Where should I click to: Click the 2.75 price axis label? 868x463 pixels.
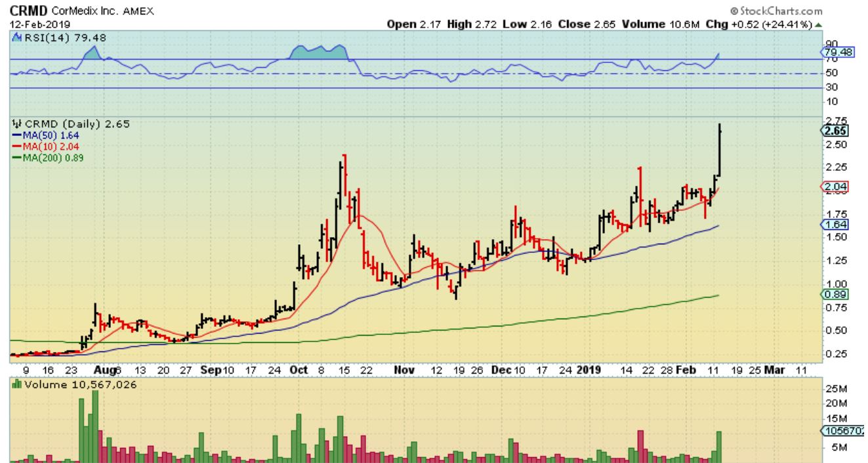(x=836, y=121)
